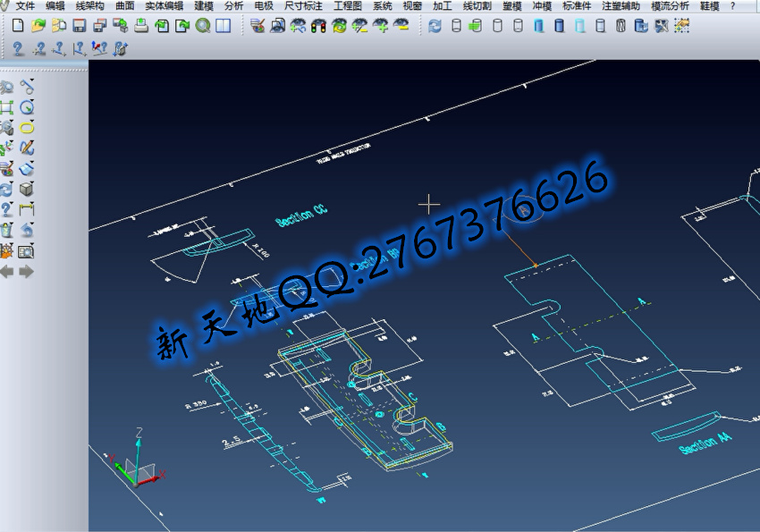760x532 pixels.
Task: Expand the blue circle tool flyout
Action: (33, 101)
